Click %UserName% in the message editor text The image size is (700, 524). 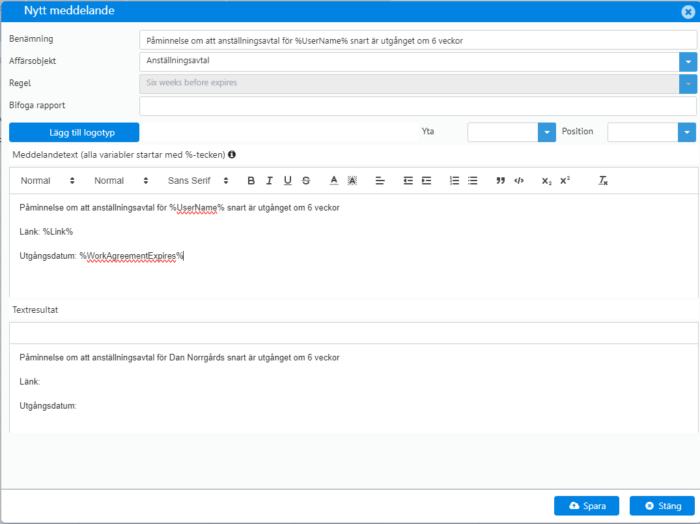pyautogui.click(x=196, y=208)
